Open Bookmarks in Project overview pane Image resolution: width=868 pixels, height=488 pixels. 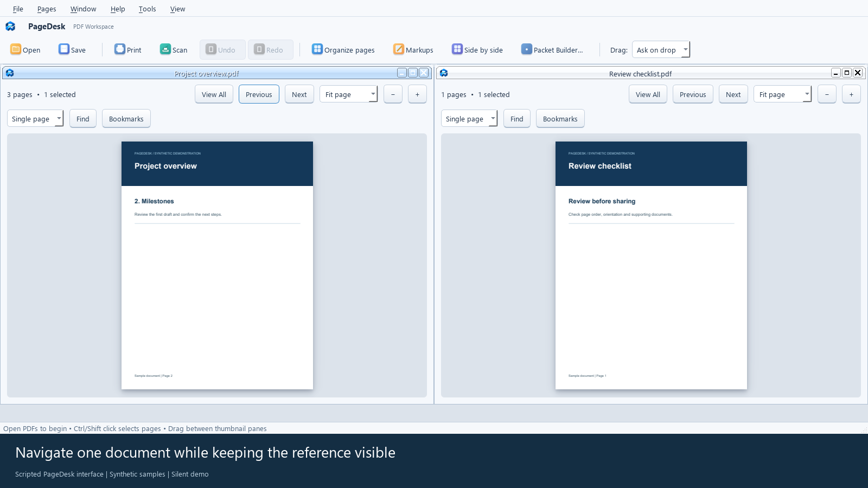[x=126, y=119]
